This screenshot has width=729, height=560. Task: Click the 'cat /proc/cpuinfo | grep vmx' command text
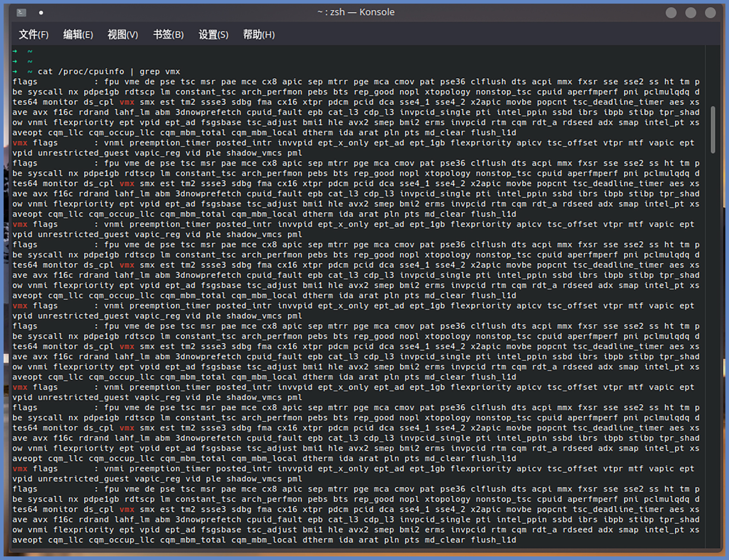[109, 72]
